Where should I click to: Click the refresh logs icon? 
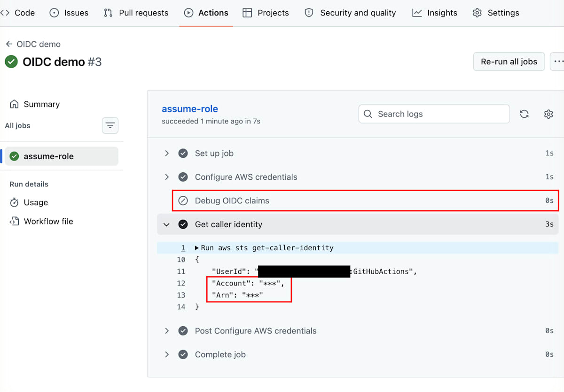[x=525, y=114]
